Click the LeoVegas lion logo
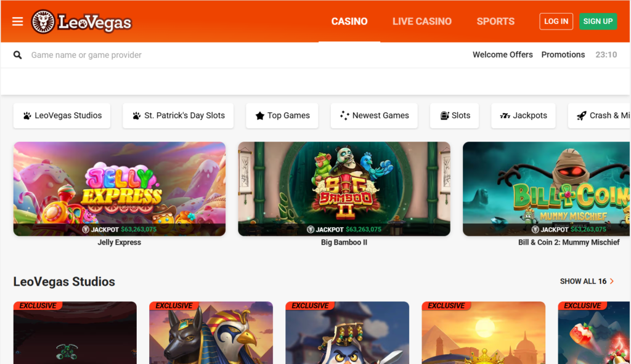The width and height of the screenshot is (631, 364). [43, 22]
